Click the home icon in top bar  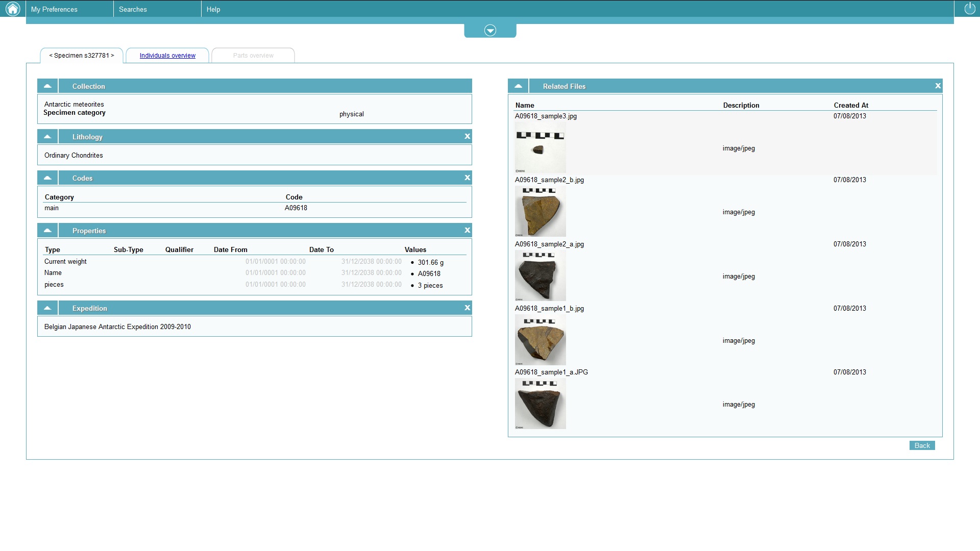click(13, 9)
